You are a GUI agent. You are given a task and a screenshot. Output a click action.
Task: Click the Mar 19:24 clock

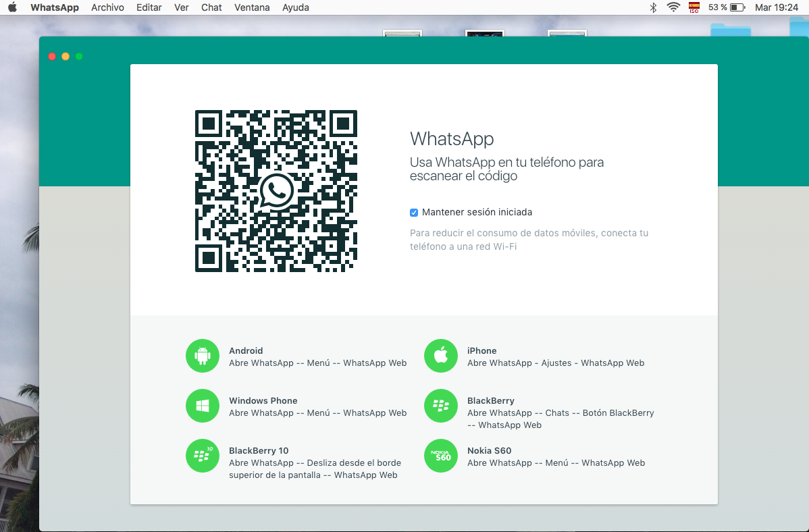(x=777, y=7)
